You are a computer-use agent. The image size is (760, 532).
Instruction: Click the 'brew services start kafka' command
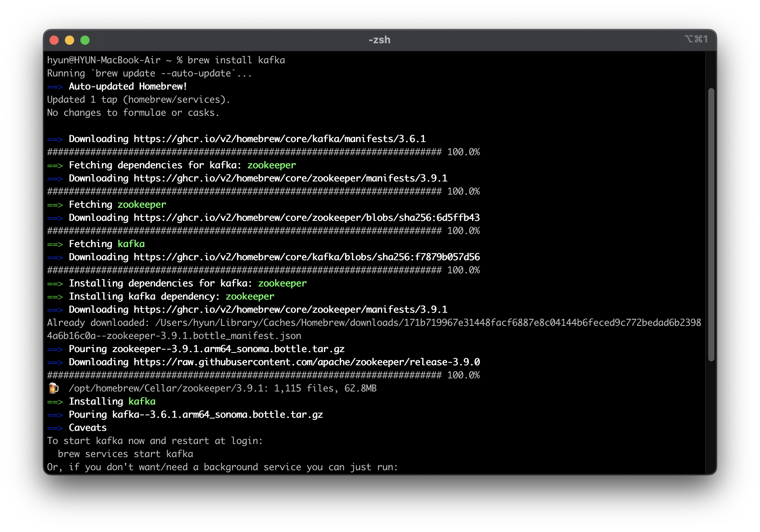click(126, 454)
